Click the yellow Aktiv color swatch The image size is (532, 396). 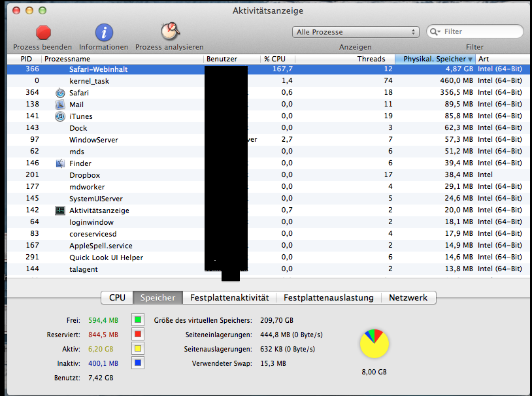pos(138,348)
